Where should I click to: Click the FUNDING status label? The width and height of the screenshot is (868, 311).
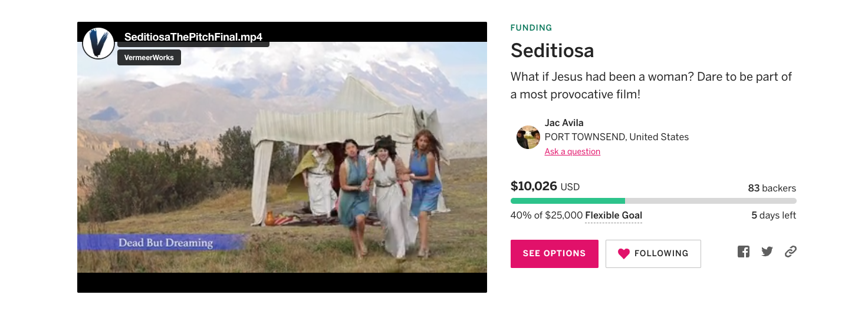pyautogui.click(x=531, y=28)
